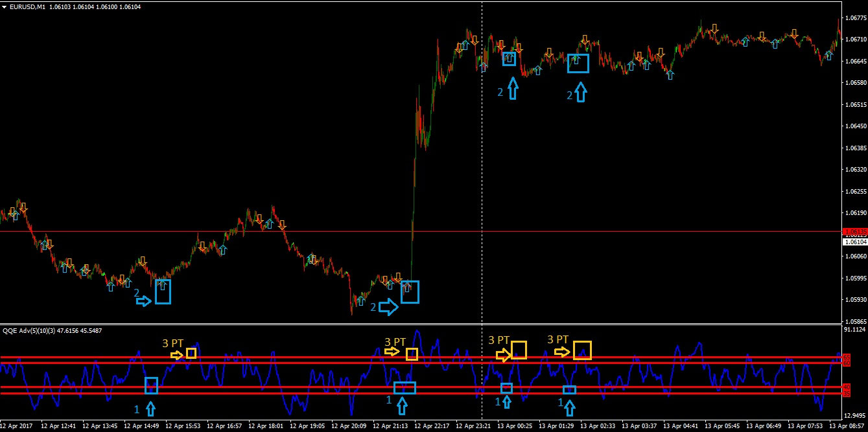Image resolution: width=868 pixels, height=432 pixels.
Task: Select the blue up arrow labeled 1 under QQE panel
Action: click(x=152, y=408)
